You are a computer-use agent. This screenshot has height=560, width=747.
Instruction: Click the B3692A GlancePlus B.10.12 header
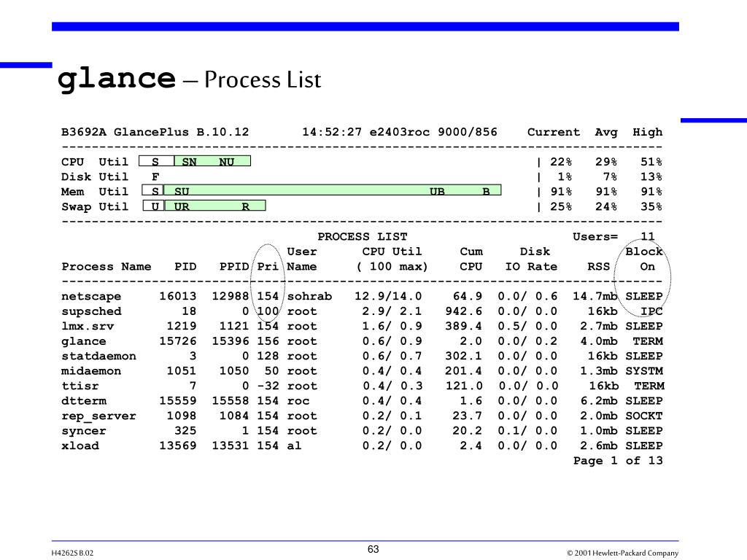[155, 132]
